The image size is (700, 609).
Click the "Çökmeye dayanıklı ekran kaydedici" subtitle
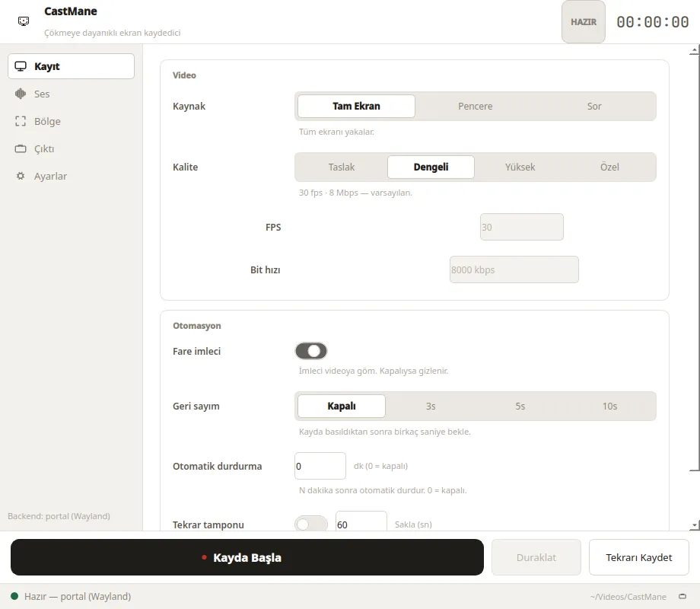pyautogui.click(x=112, y=33)
